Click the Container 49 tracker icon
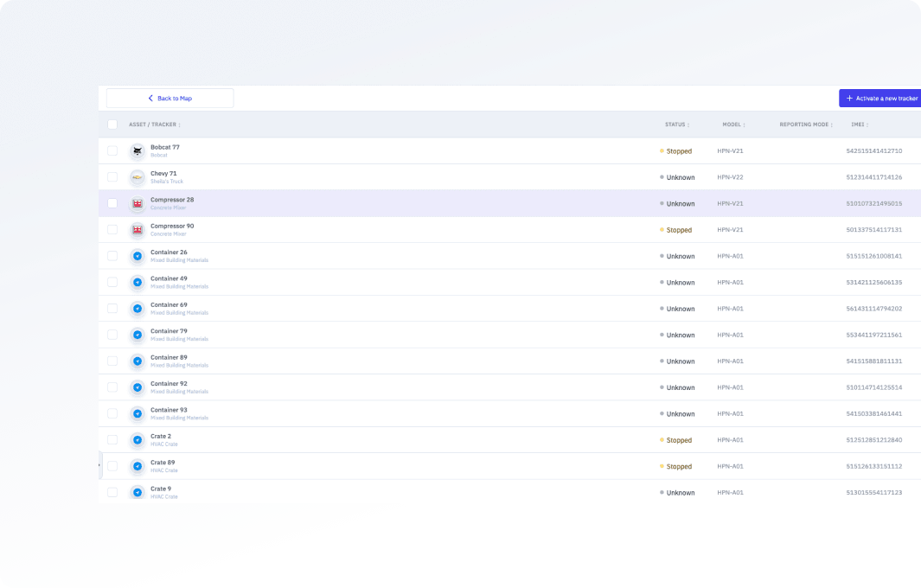 click(138, 283)
